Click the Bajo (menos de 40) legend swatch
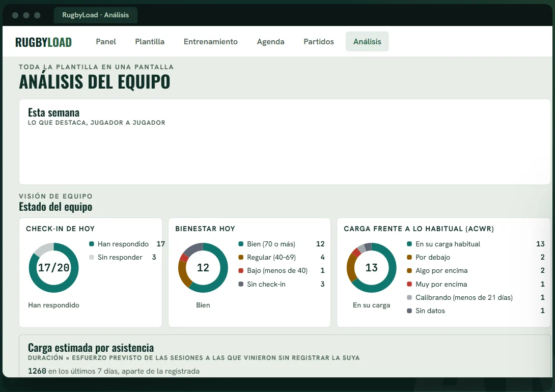This screenshot has width=555, height=392. 241,271
